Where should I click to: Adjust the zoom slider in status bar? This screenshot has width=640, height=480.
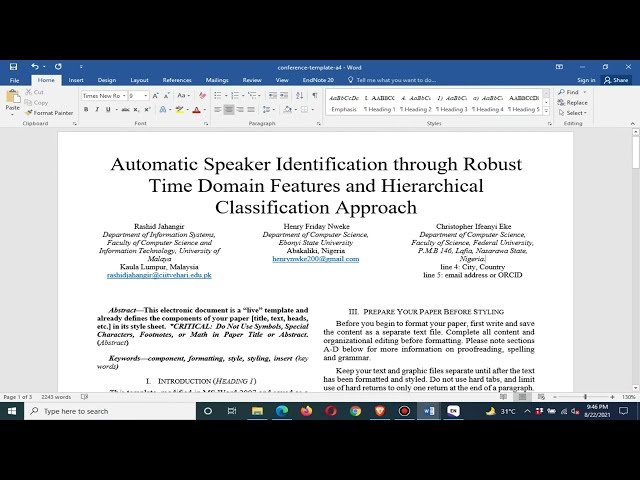point(585,397)
